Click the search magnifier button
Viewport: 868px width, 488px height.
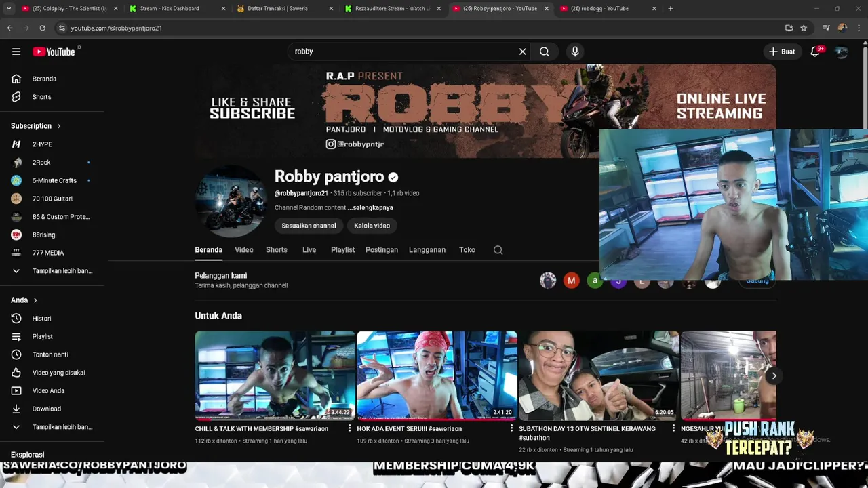(545, 52)
